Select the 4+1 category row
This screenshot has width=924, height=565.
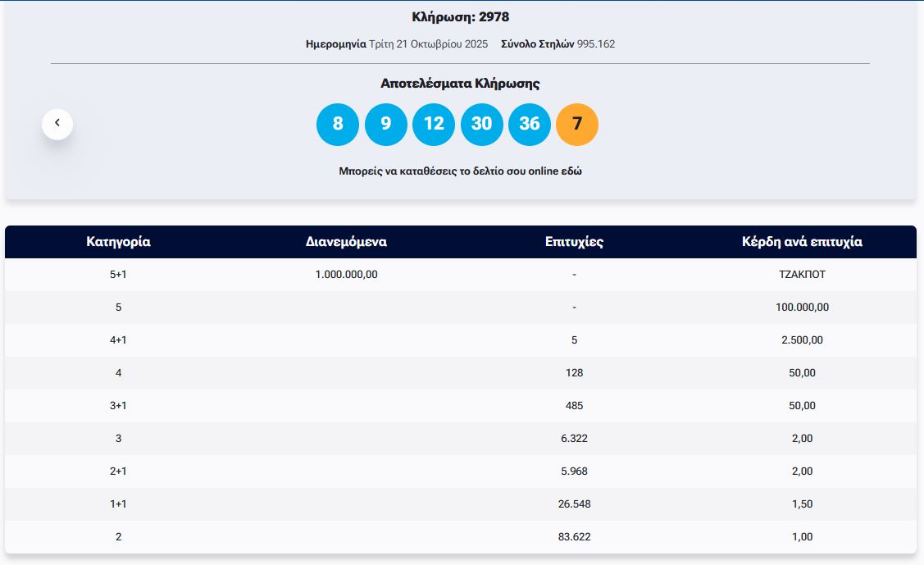118,340
